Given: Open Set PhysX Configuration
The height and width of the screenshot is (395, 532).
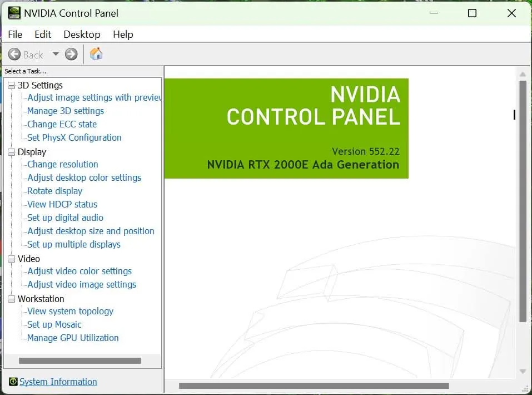Looking at the screenshot, I should tap(74, 137).
